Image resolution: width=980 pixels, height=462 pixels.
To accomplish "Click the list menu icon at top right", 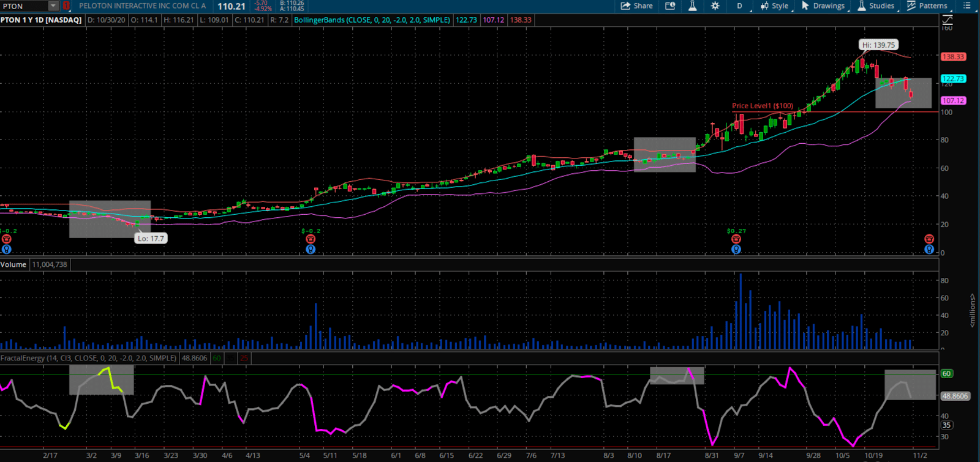I will pos(967,6).
